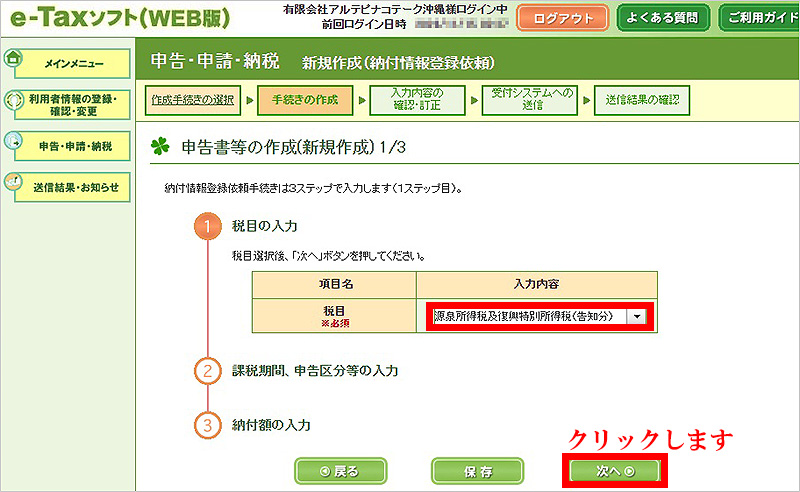
Task: Click the 税目の入力 step title
Action: [x=264, y=226]
